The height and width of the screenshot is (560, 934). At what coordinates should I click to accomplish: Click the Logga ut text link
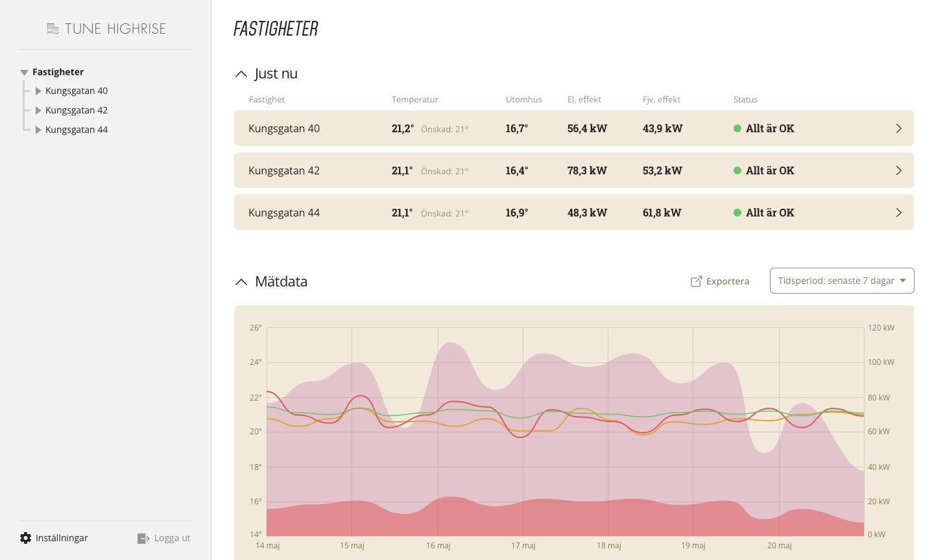pos(172,538)
